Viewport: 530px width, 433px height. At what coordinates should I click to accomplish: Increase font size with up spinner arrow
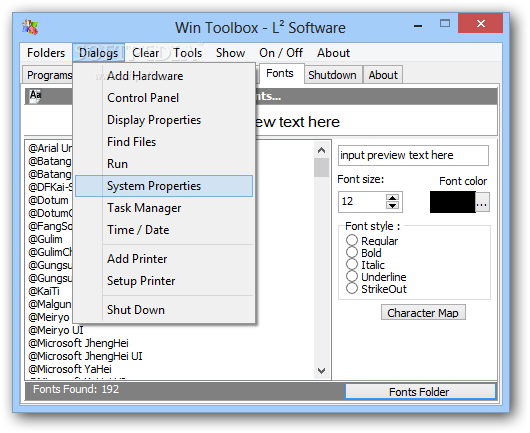[392, 197]
